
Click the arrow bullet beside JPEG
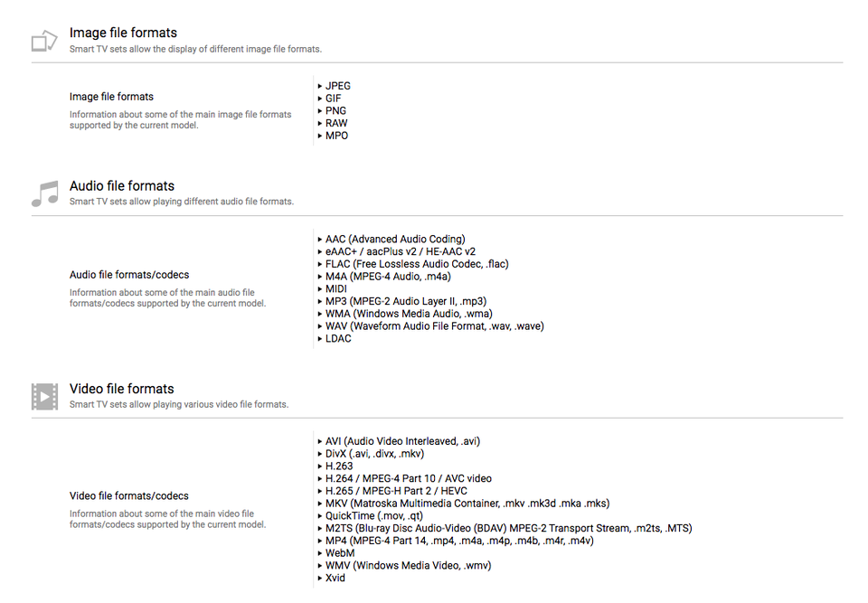pos(320,87)
